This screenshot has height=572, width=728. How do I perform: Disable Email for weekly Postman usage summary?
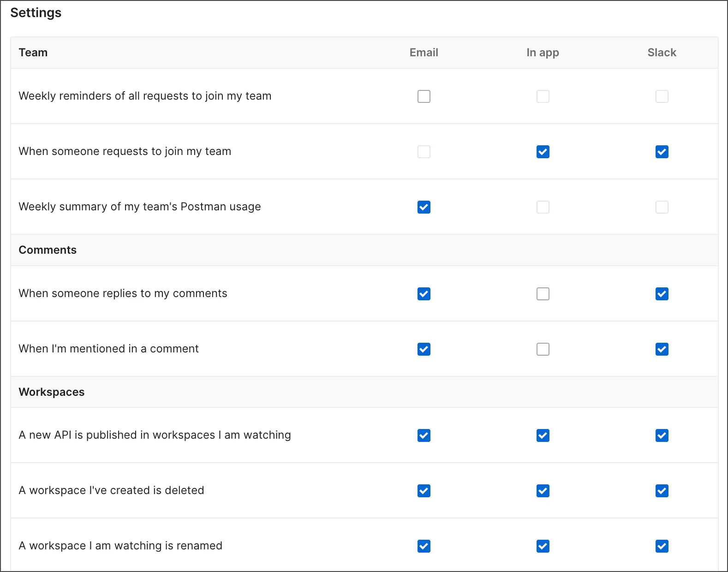(424, 207)
